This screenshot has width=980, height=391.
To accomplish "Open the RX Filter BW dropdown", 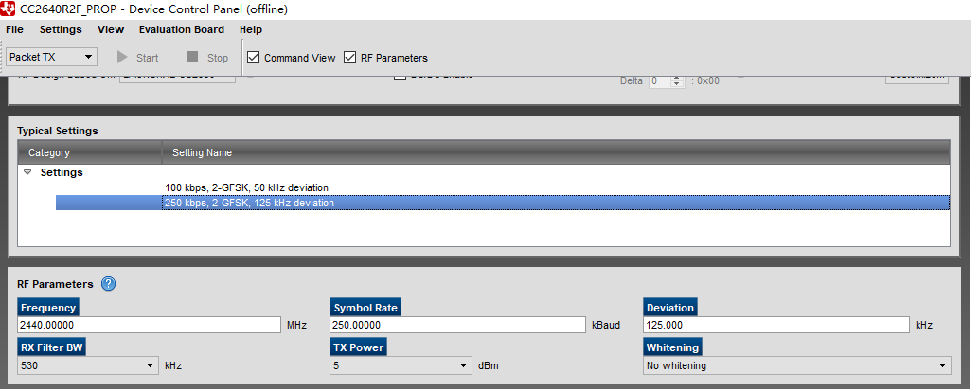I will tap(87, 365).
